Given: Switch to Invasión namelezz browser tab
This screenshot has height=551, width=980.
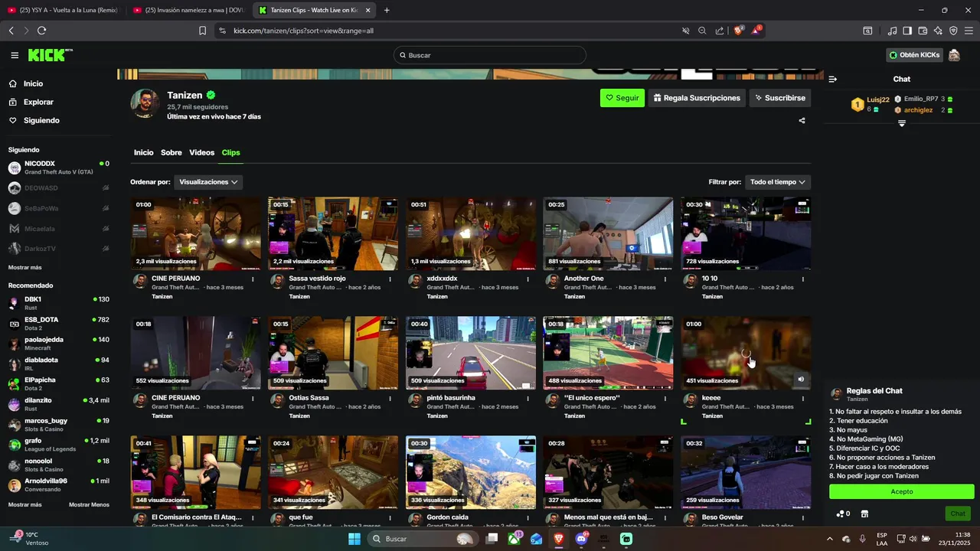Looking at the screenshot, I should pyautogui.click(x=188, y=10).
